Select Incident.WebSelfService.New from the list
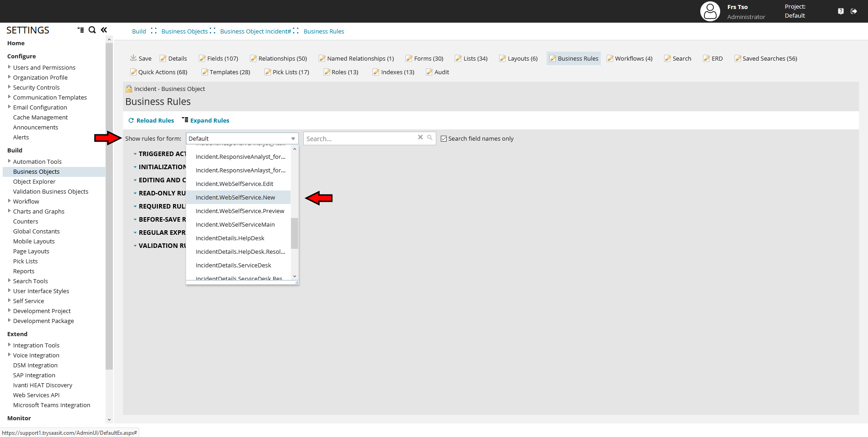Image resolution: width=868 pixels, height=437 pixels. point(235,197)
